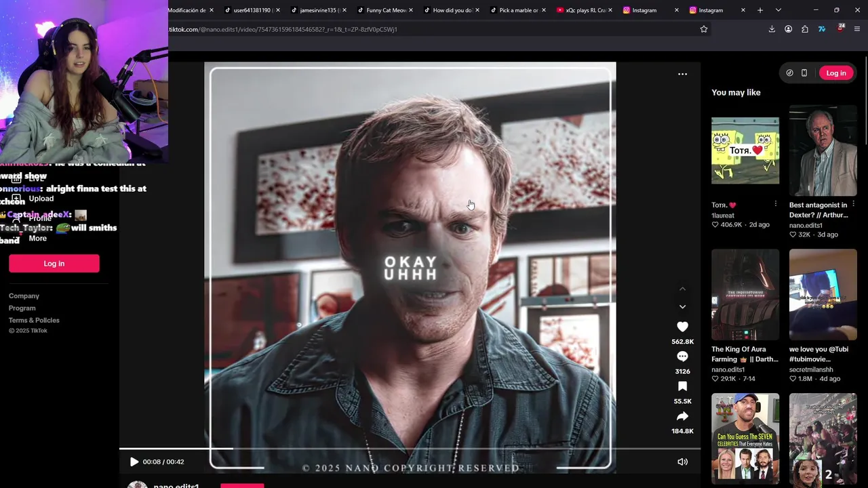
Task: Open The King Of Aura Farming thumbnail
Action: (745, 295)
